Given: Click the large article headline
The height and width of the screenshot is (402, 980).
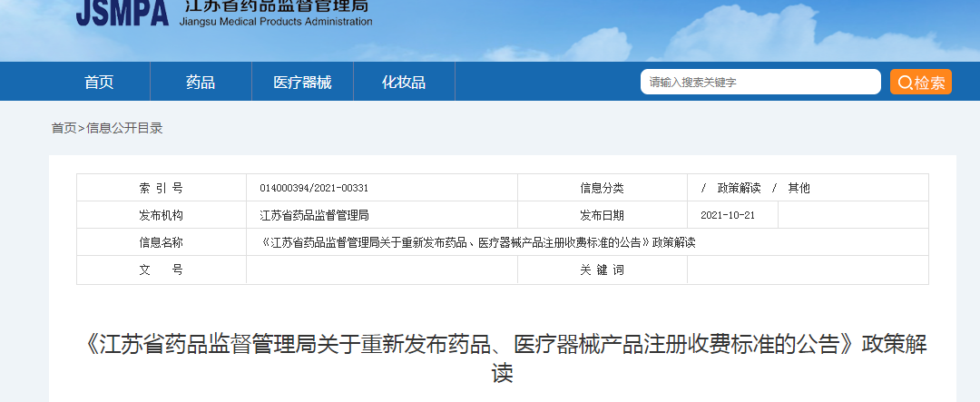Looking at the screenshot, I should pos(503,358).
